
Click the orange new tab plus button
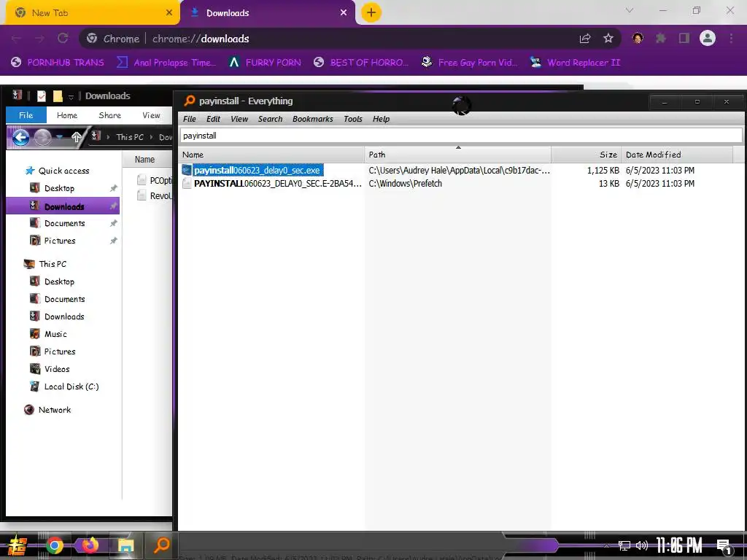(371, 12)
